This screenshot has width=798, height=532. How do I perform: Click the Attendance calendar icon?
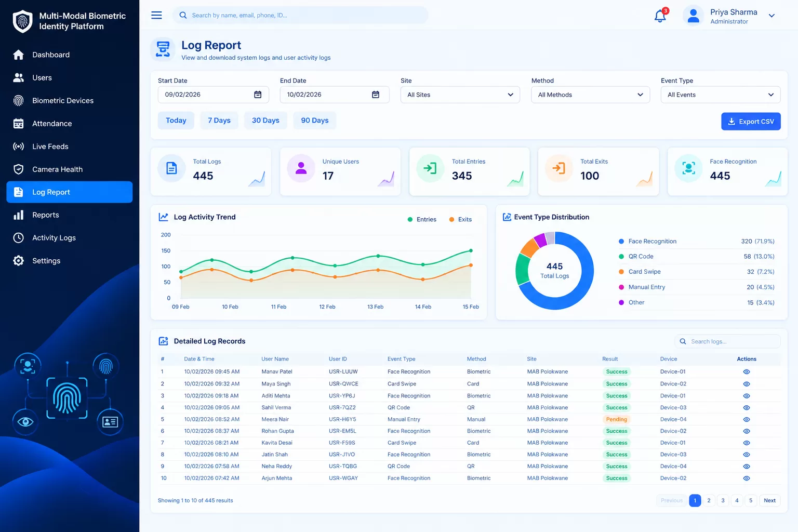pyautogui.click(x=19, y=123)
